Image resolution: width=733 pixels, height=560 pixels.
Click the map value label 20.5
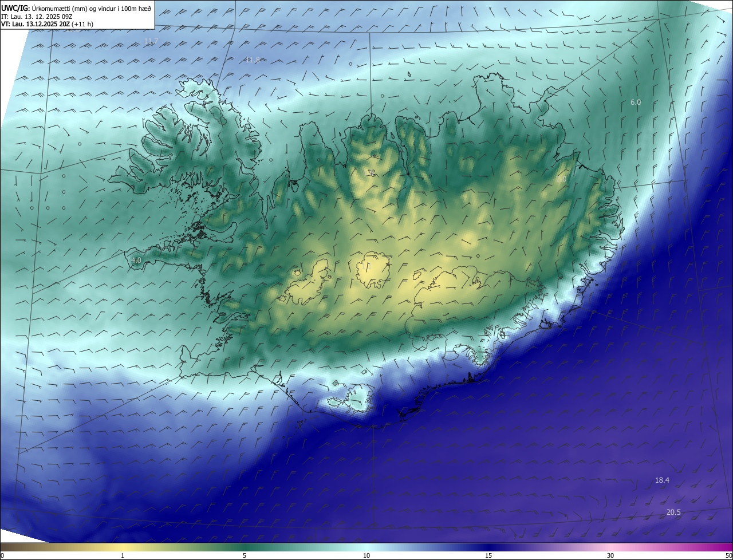tap(673, 512)
